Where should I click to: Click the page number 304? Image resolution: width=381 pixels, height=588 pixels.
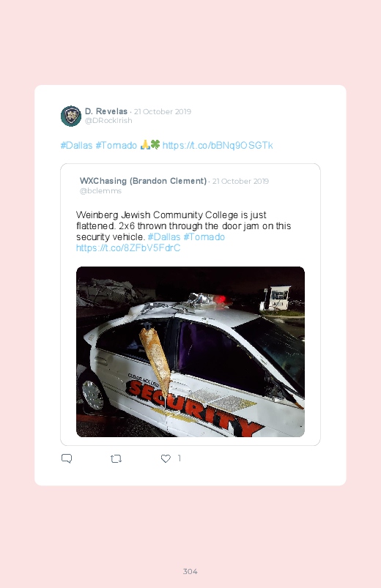pyautogui.click(x=190, y=571)
